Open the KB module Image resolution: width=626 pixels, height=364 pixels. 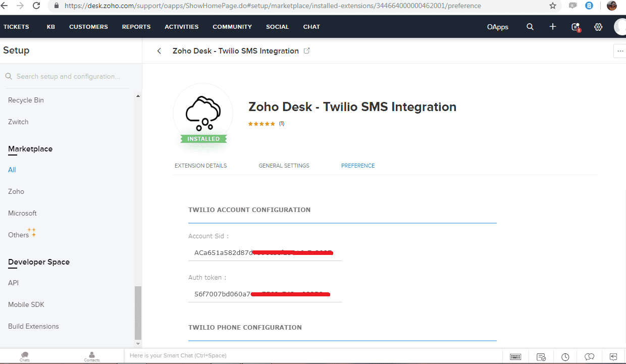coord(51,27)
